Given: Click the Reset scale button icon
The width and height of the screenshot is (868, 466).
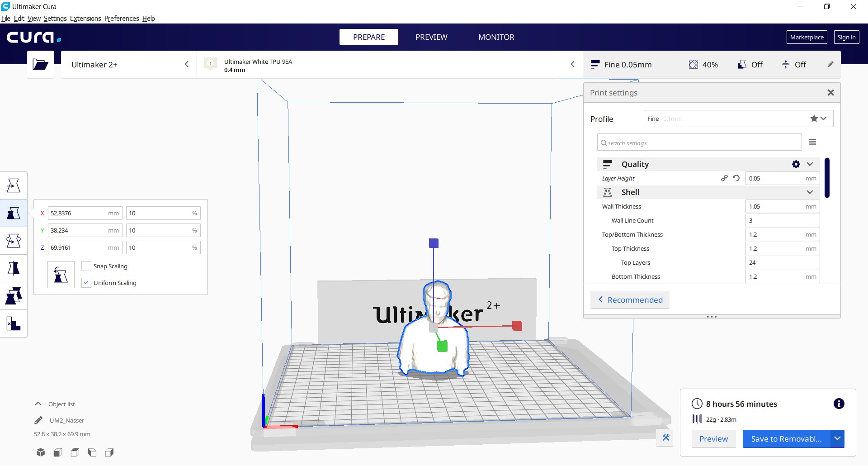Looking at the screenshot, I should [x=61, y=275].
